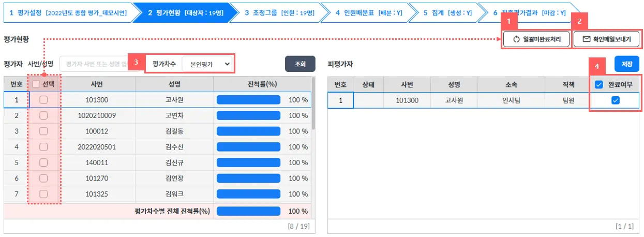Click the envelope icon on 확인메일보내기 button
Image resolution: width=644 pixels, height=237 pixels.
pos(586,39)
